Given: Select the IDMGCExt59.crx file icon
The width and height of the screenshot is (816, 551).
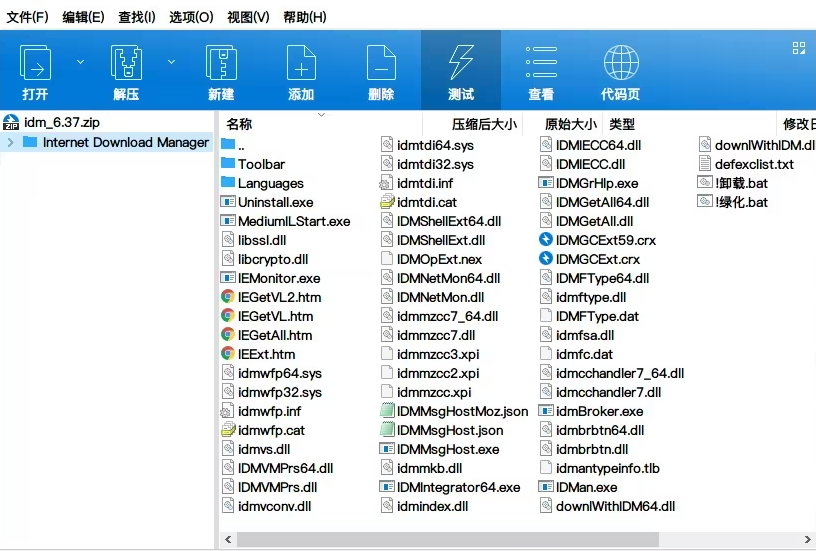Looking at the screenshot, I should tap(545, 239).
